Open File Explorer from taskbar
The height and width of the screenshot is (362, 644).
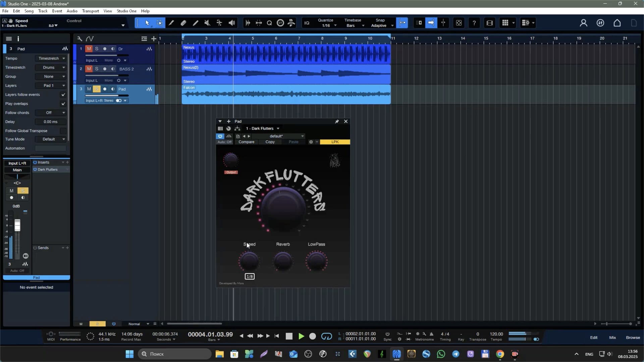coord(220,354)
